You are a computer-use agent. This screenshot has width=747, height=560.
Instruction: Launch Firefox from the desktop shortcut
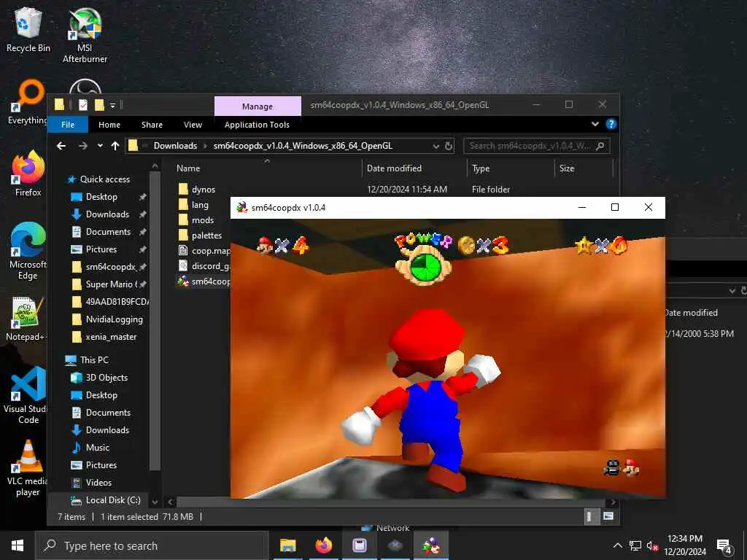[28, 174]
